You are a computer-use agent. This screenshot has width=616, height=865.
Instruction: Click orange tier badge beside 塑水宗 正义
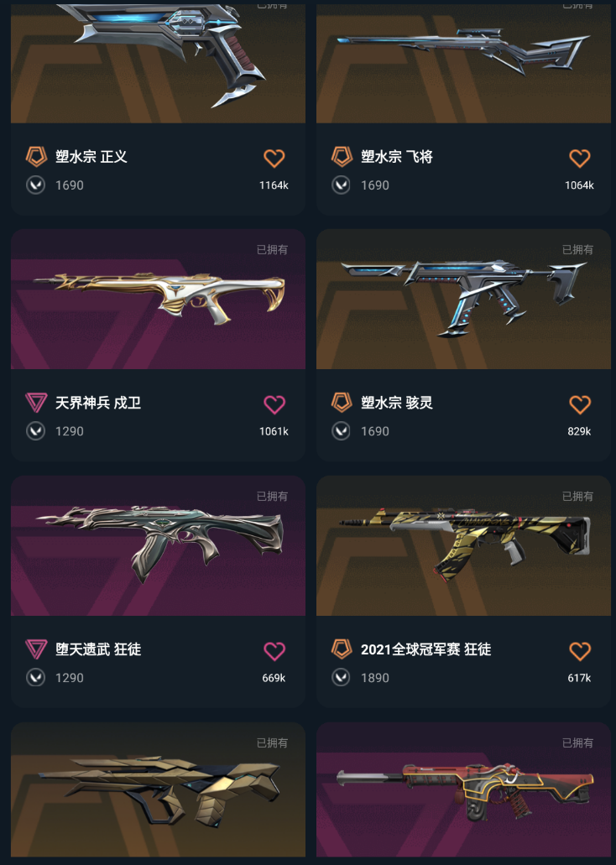[x=36, y=157]
